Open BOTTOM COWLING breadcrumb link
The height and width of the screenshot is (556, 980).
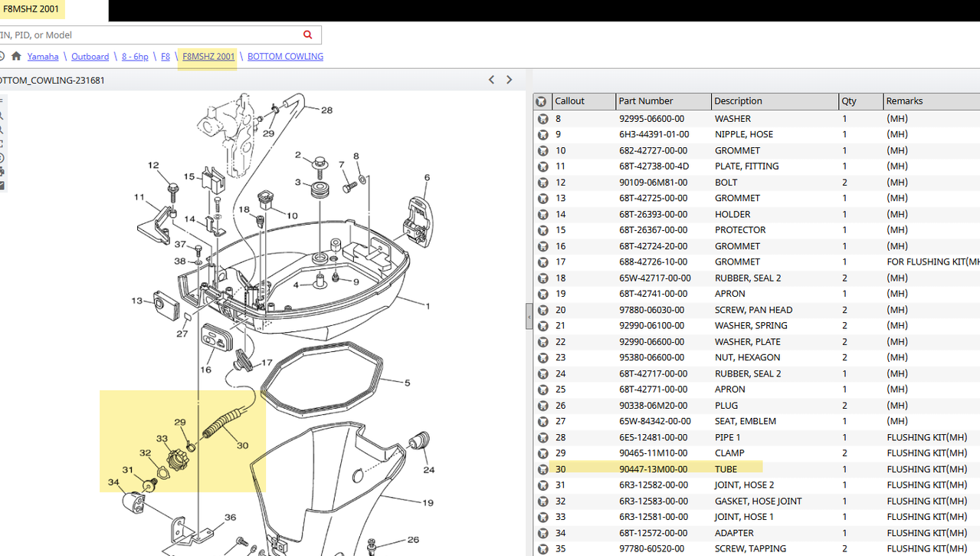pyautogui.click(x=285, y=56)
